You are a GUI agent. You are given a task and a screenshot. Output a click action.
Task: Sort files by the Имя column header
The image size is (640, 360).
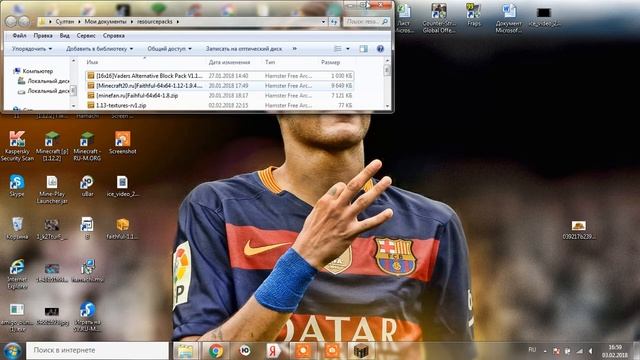[x=92, y=62]
